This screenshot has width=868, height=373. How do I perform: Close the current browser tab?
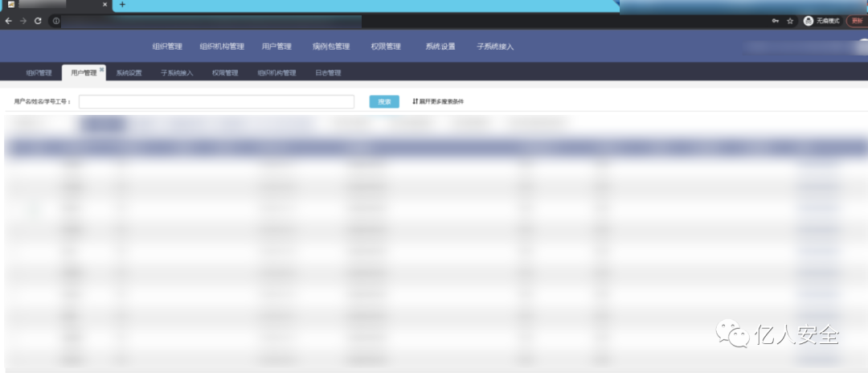pyautogui.click(x=105, y=5)
